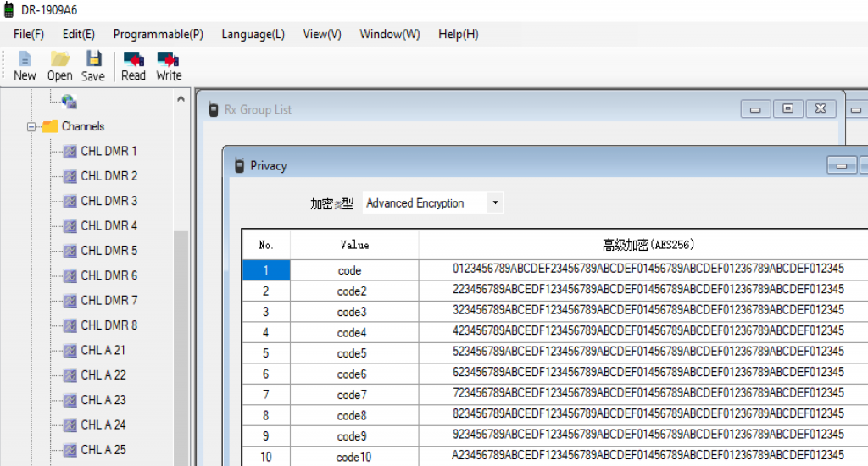Open the File(F) menu
This screenshot has height=466, width=868.
pyautogui.click(x=29, y=34)
